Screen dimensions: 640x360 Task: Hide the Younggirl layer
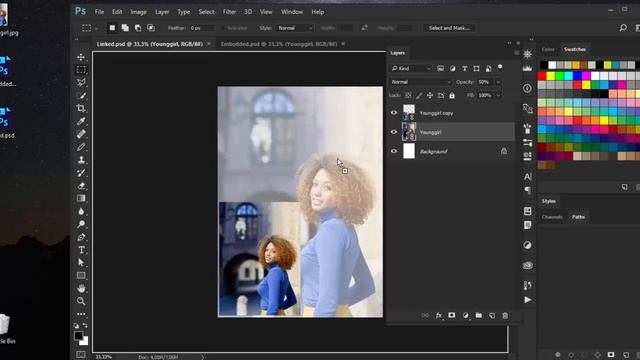(x=394, y=132)
